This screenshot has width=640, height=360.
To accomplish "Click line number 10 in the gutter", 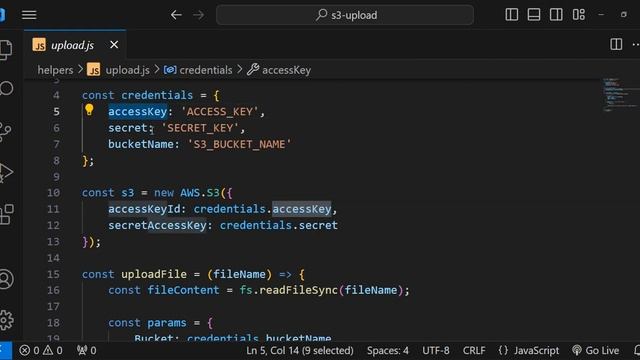I will [x=53, y=193].
